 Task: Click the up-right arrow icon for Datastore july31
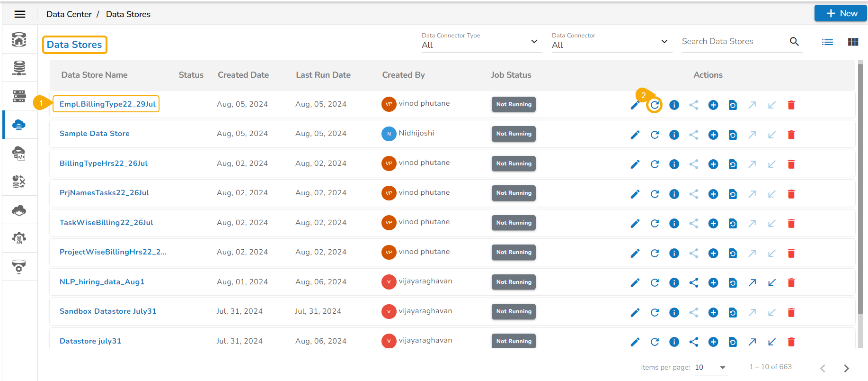pos(752,342)
